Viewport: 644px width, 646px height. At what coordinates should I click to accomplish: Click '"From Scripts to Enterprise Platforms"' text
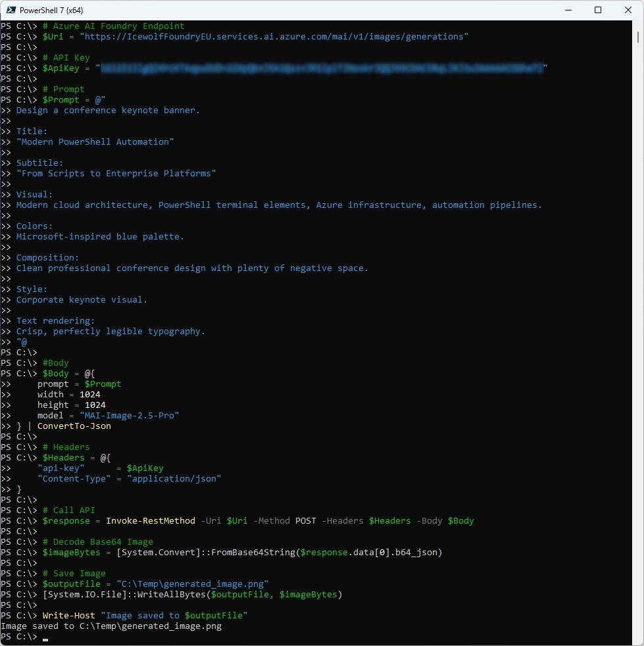click(116, 174)
